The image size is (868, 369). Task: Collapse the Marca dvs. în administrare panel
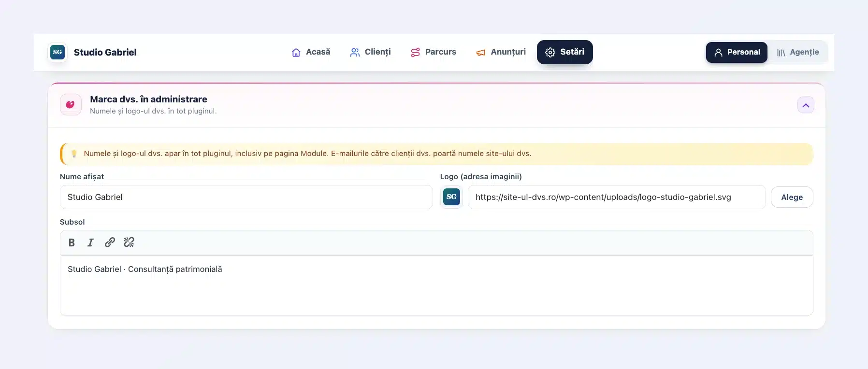pos(806,105)
